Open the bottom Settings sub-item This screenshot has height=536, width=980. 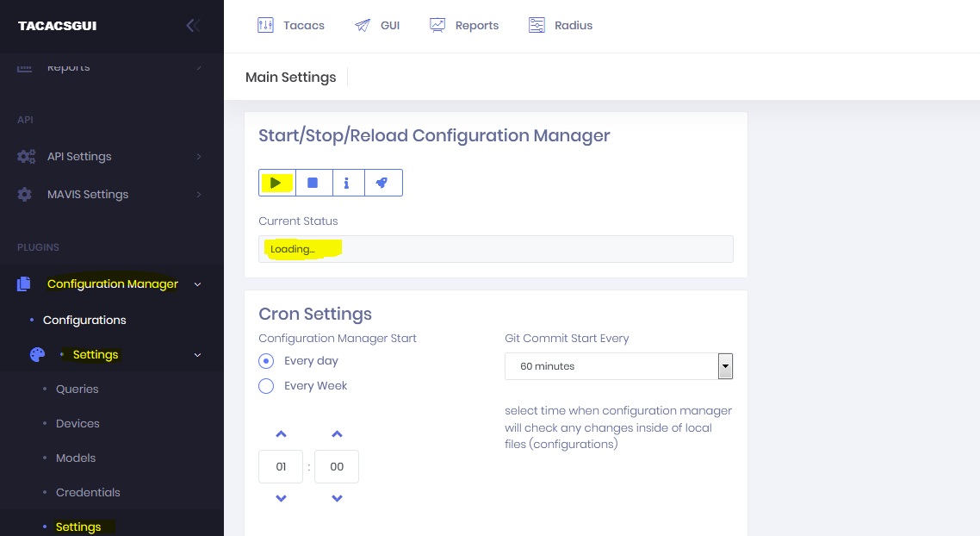78,527
